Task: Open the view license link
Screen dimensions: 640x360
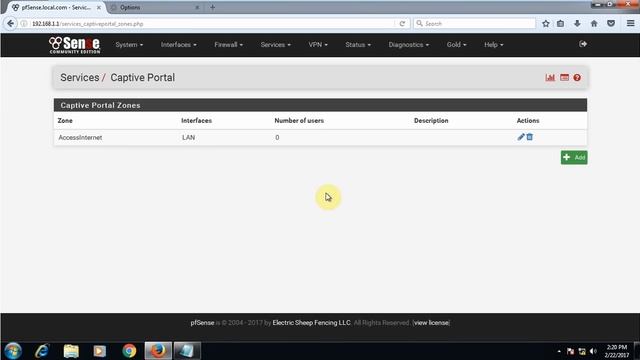Action: pos(431,323)
